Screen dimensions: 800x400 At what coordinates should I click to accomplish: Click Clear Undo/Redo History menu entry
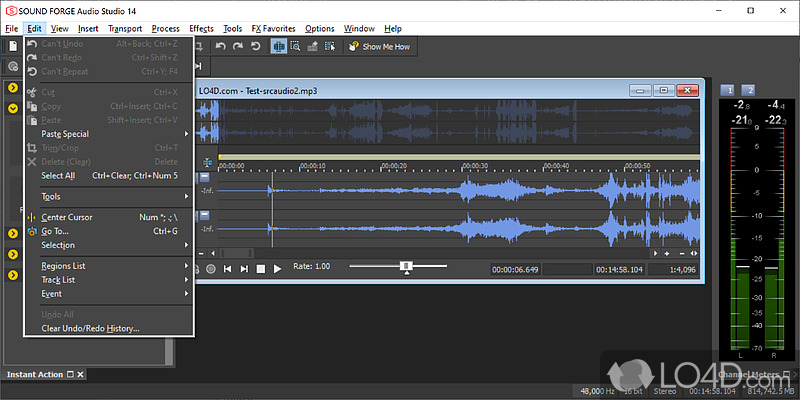(90, 328)
